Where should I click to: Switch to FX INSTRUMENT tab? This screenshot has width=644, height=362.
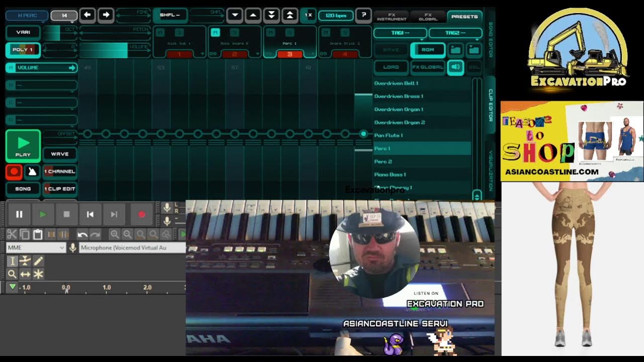coord(391,17)
